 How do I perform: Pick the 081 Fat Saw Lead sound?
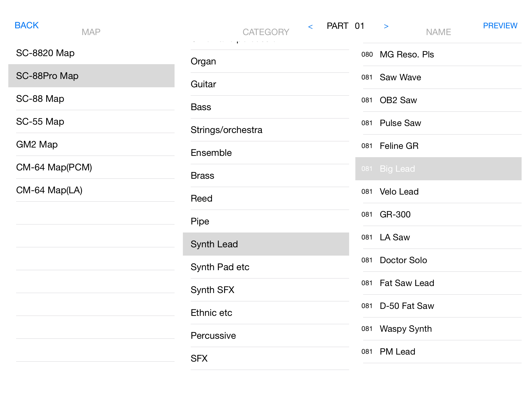438,283
